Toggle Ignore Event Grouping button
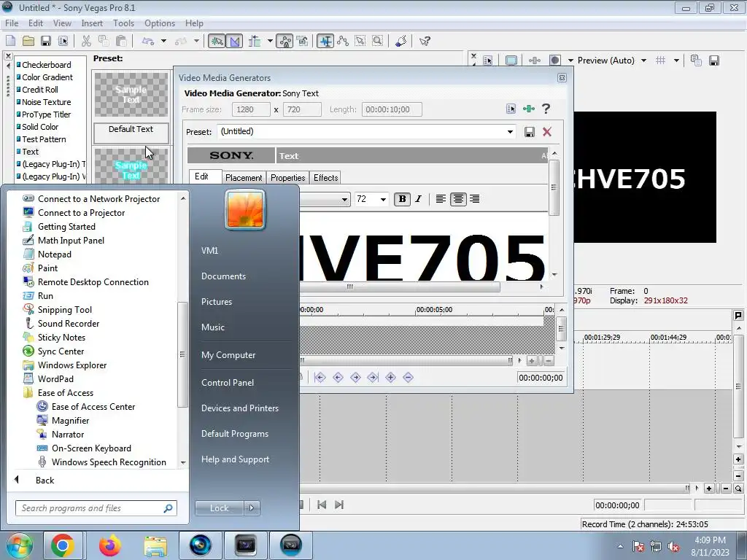 [303, 41]
